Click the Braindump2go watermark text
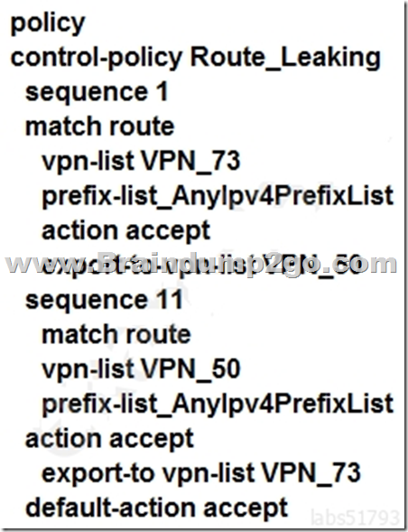 click(x=200, y=264)
